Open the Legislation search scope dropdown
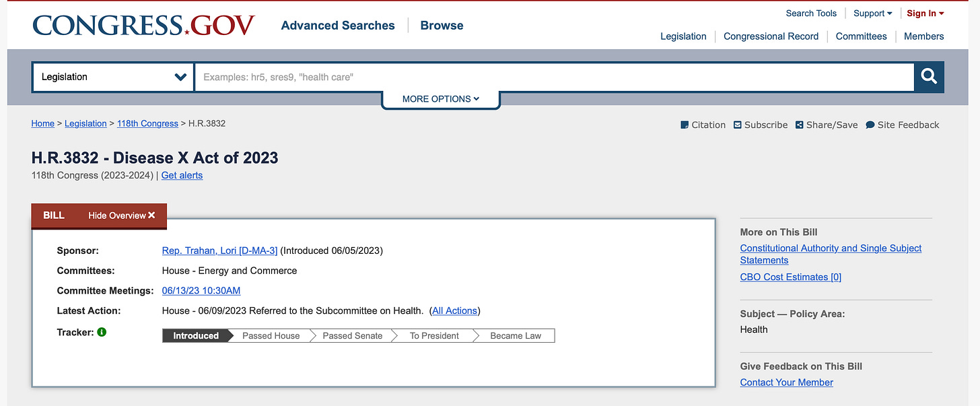This screenshot has width=980, height=406. (x=113, y=77)
